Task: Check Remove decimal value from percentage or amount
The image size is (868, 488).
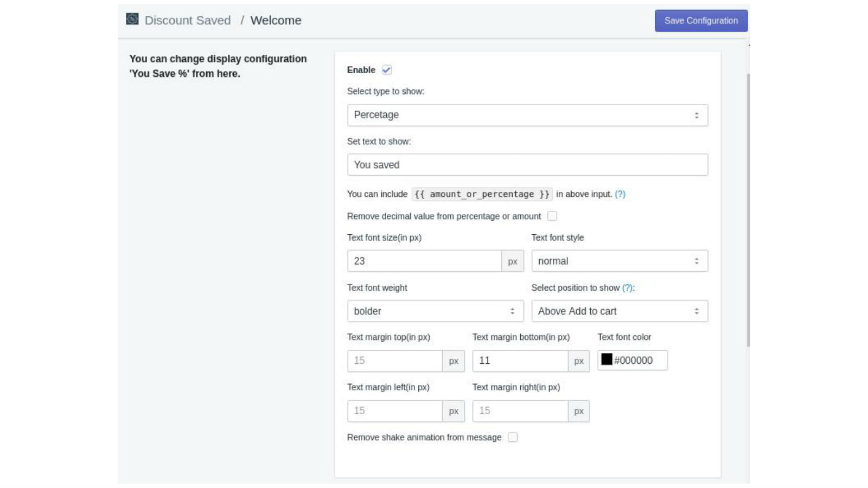Action: click(x=552, y=216)
